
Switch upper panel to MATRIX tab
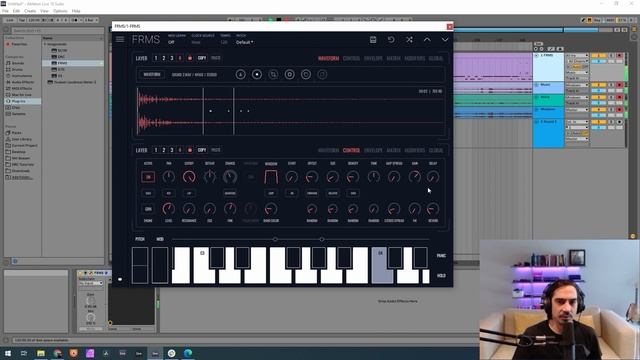393,58
